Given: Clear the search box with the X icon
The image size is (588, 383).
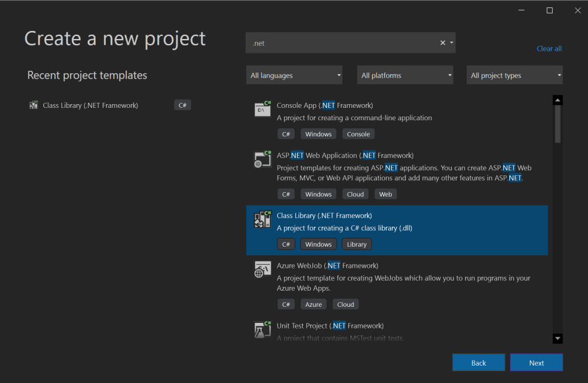Looking at the screenshot, I should point(443,42).
